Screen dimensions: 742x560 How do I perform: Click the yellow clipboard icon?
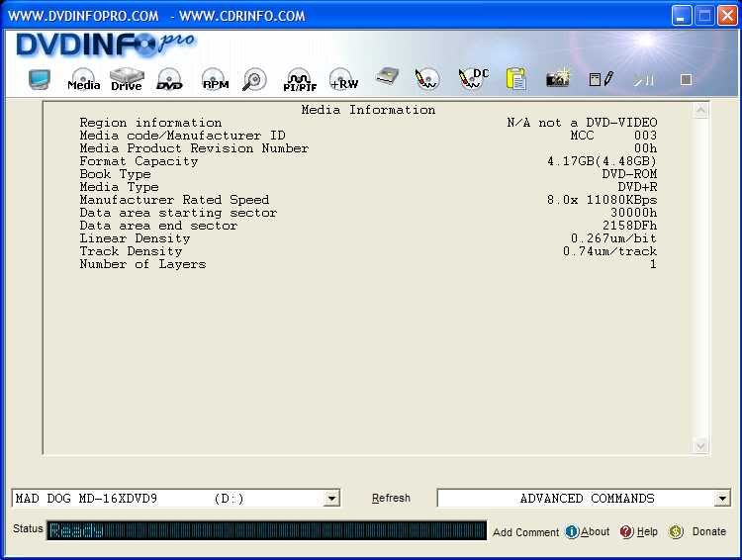[515, 78]
